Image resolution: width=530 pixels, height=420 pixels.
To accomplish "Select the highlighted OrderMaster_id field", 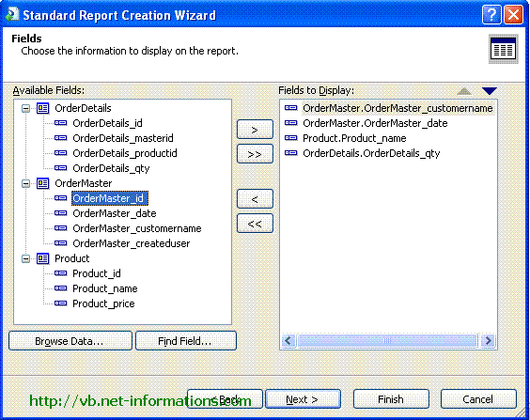I will pos(110,198).
